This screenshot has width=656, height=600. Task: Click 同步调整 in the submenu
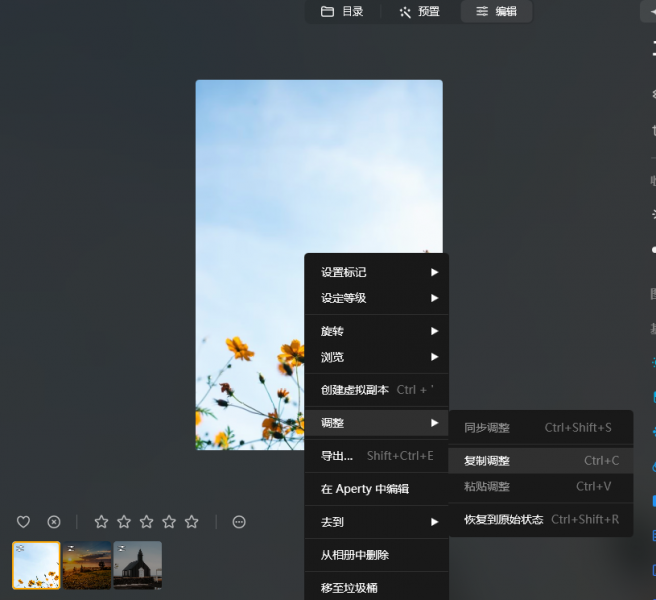(541, 428)
